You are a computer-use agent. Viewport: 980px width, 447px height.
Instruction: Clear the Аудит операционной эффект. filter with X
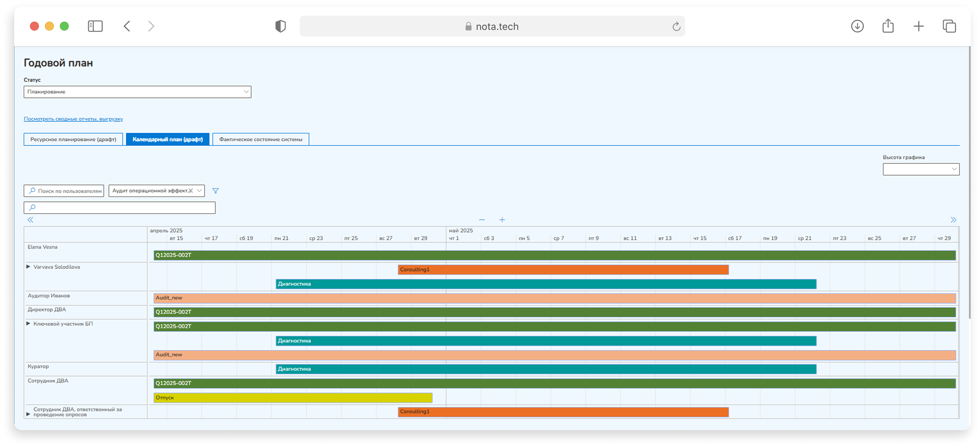(191, 191)
